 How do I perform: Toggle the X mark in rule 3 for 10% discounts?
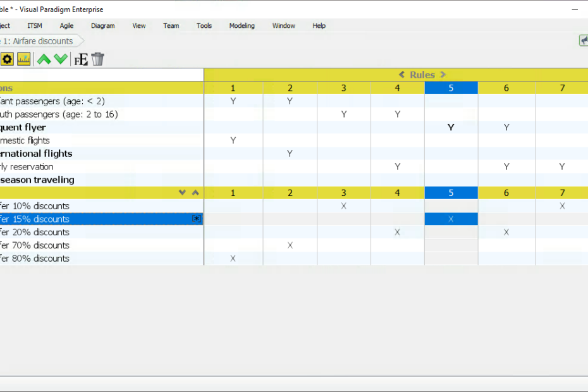343,205
